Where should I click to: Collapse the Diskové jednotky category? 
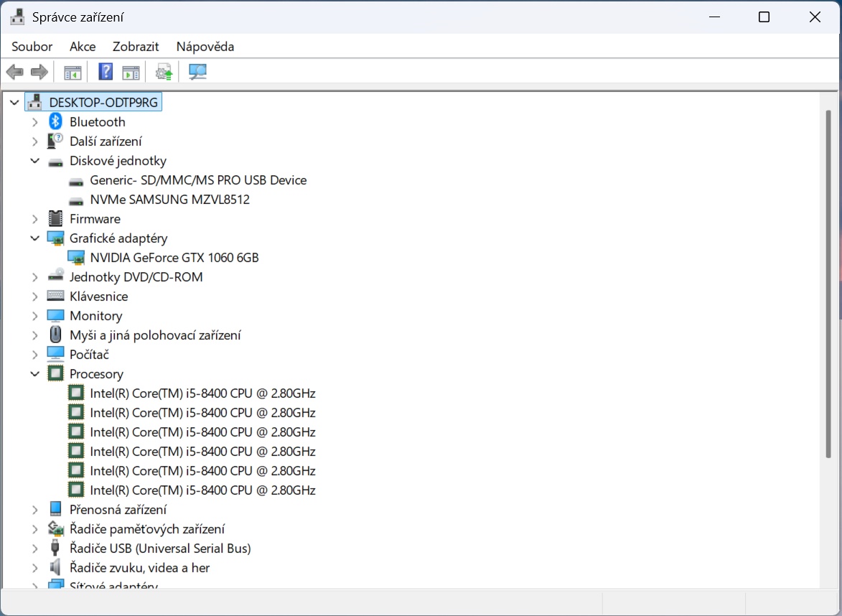(35, 161)
